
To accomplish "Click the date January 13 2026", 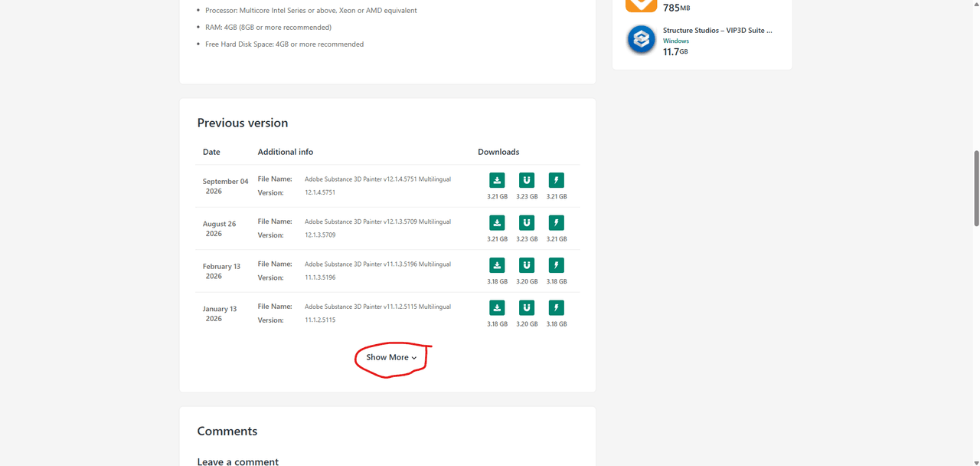I will coord(220,313).
